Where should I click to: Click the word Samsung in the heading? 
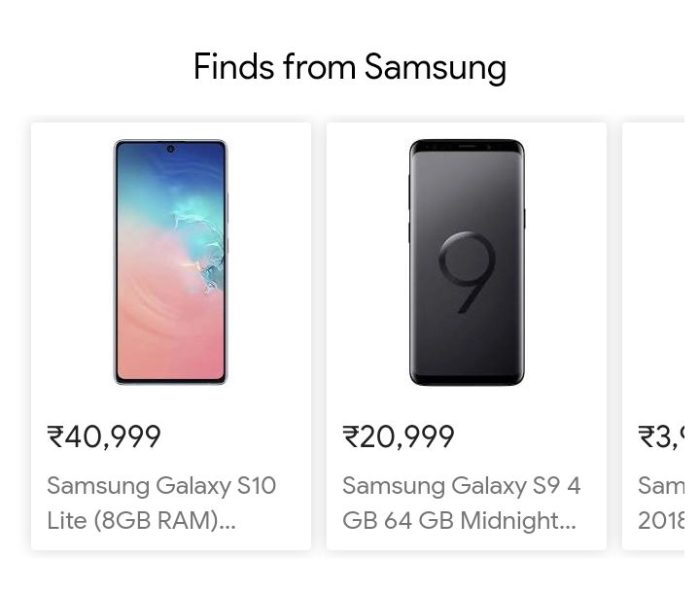[436, 68]
